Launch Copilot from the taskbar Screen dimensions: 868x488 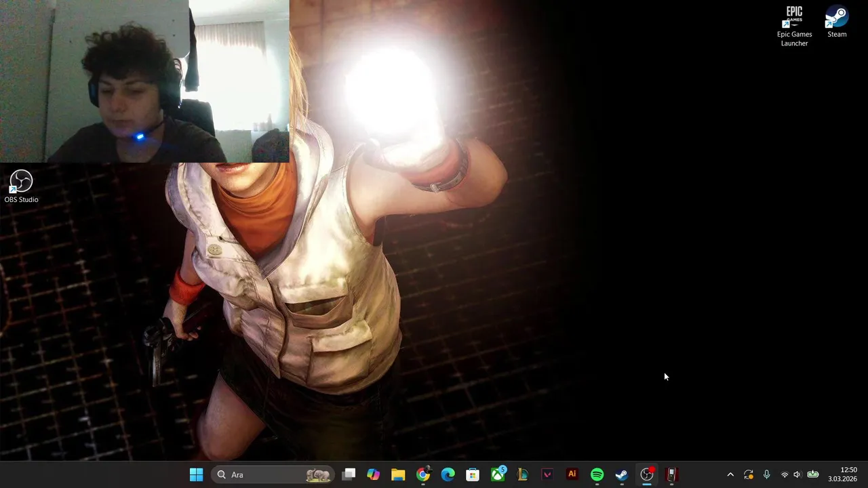pos(373,474)
